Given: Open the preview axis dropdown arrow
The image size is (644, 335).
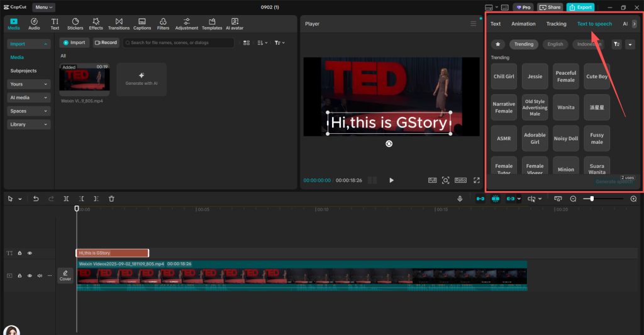Looking at the screenshot, I should (540, 199).
